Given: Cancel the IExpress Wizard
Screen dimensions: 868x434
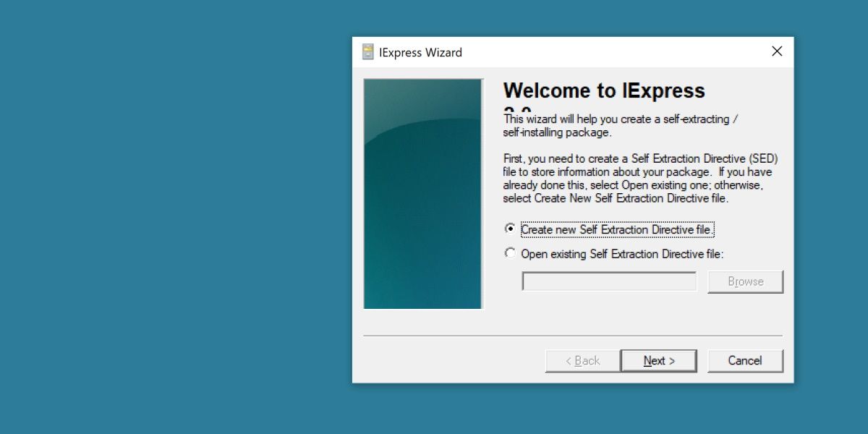Looking at the screenshot, I should coord(745,360).
